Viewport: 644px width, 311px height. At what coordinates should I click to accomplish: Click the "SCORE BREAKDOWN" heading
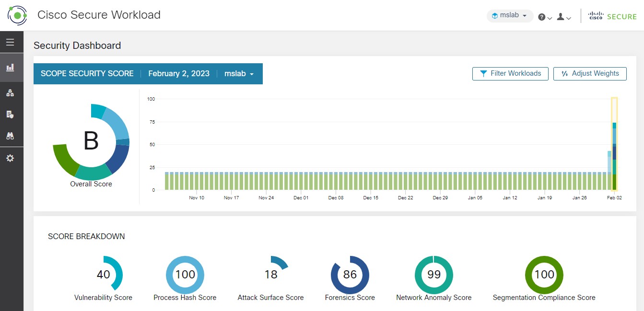point(86,236)
